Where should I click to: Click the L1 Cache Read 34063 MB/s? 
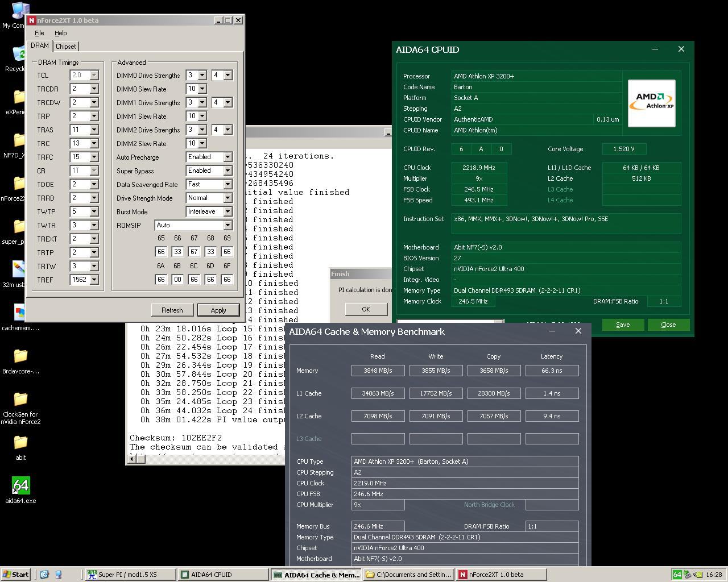378,393
